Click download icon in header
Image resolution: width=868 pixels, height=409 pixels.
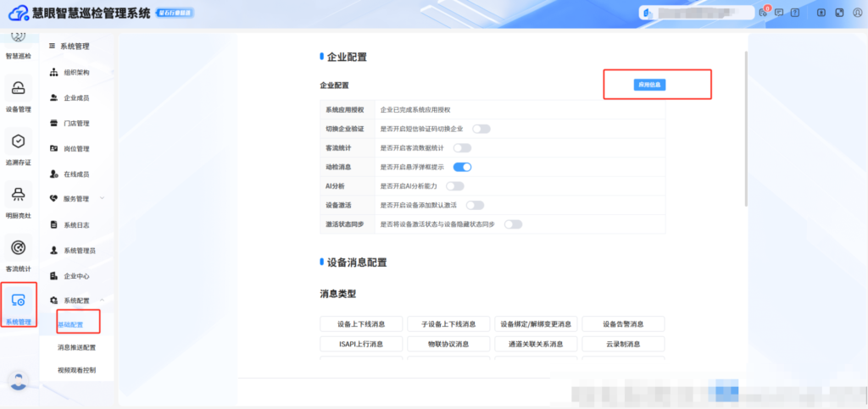point(821,13)
